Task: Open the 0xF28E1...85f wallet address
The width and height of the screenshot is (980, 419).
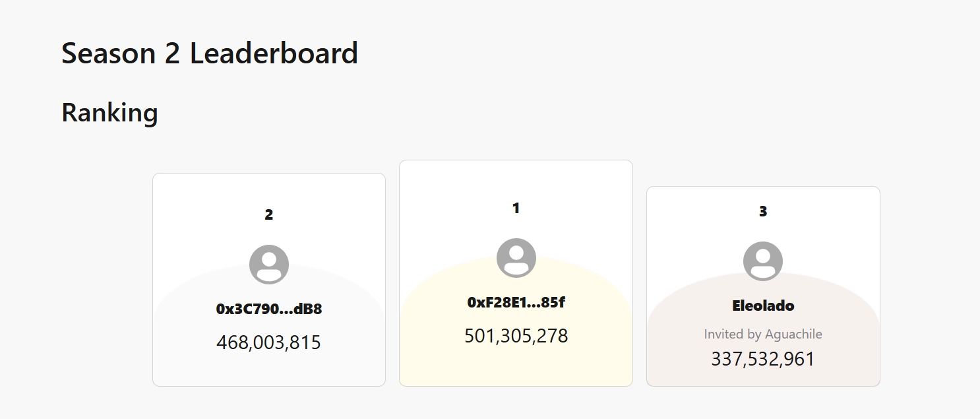Action: (516, 302)
